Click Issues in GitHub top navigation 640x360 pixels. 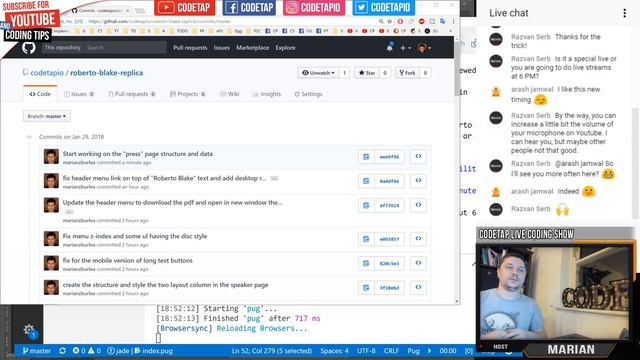[222, 48]
